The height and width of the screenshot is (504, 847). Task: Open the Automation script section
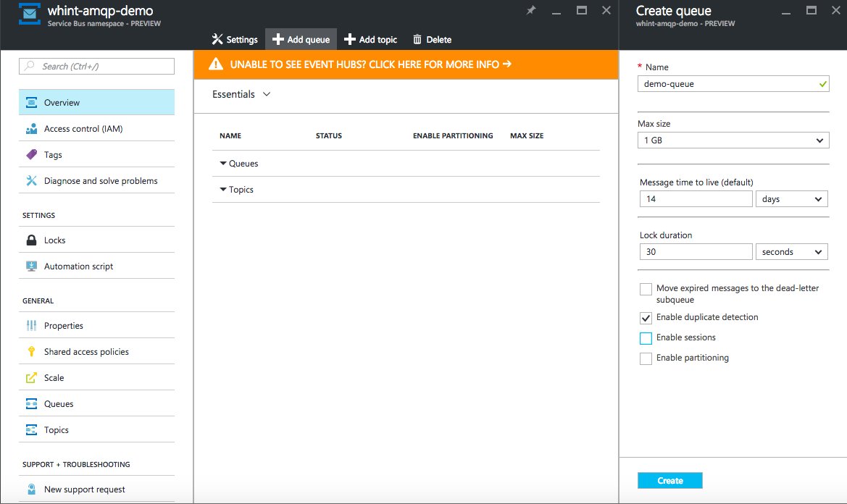click(78, 266)
